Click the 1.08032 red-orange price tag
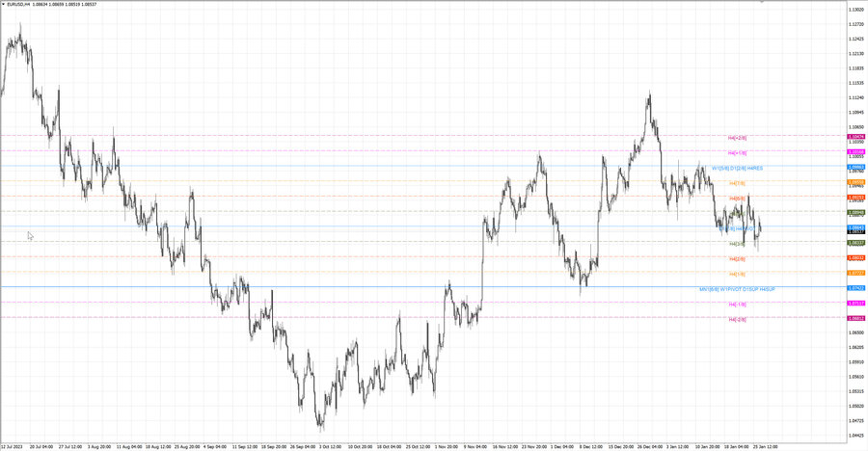 856,258
